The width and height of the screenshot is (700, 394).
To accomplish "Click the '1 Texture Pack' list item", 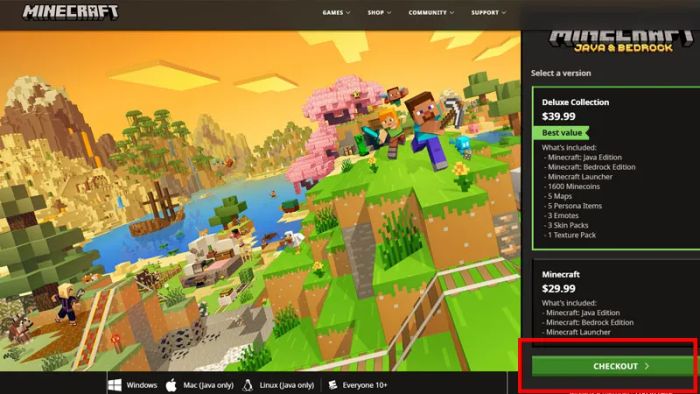I will pos(571,235).
